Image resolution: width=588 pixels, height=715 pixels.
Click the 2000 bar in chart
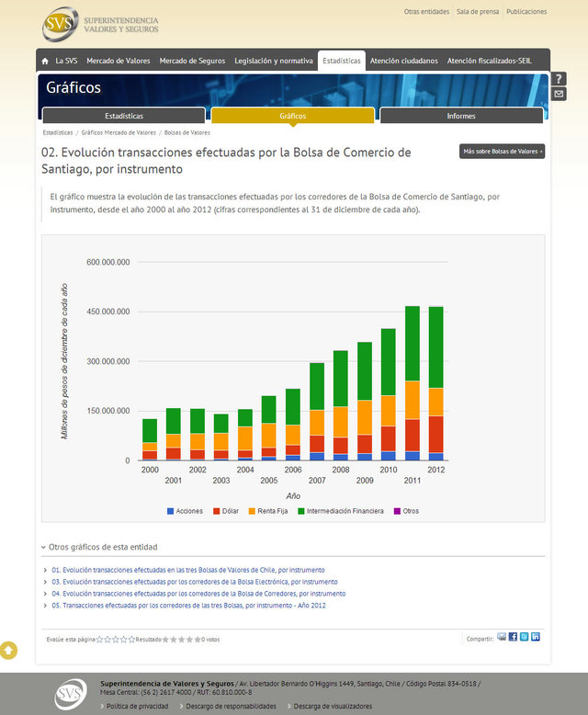150,439
